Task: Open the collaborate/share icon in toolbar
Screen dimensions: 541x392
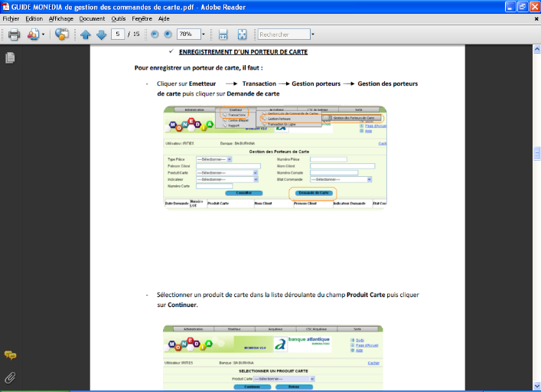Action: click(x=33, y=34)
